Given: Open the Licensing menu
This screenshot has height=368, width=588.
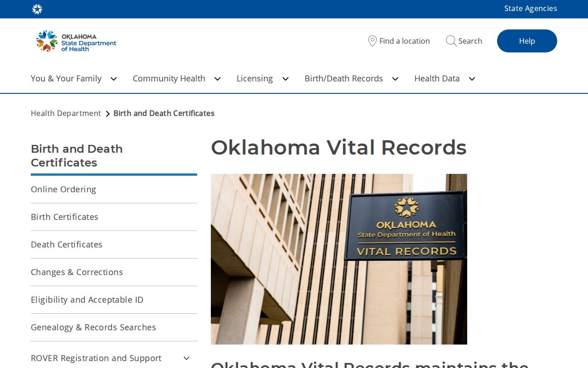Looking at the screenshot, I should tap(254, 79).
